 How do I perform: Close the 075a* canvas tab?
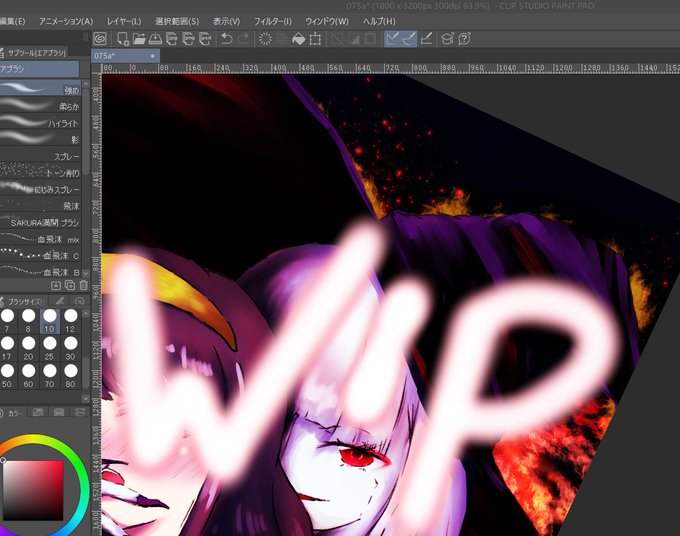click(x=152, y=56)
